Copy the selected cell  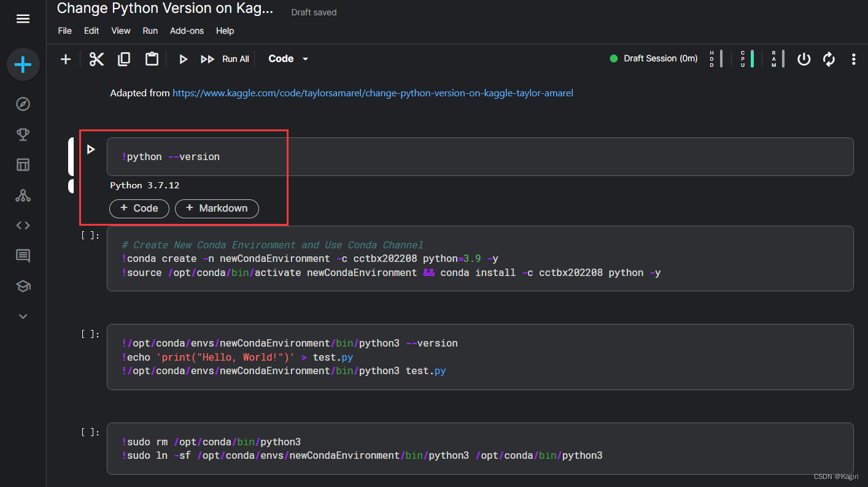124,59
